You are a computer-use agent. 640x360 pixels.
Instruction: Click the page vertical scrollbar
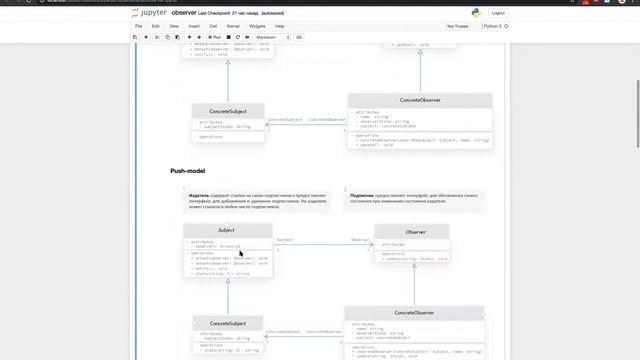click(638, 114)
